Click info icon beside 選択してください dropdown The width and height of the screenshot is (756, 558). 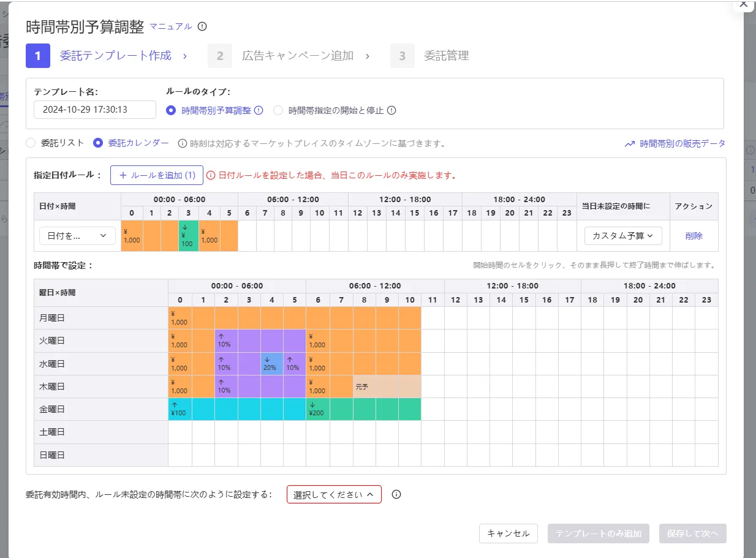[x=396, y=494]
